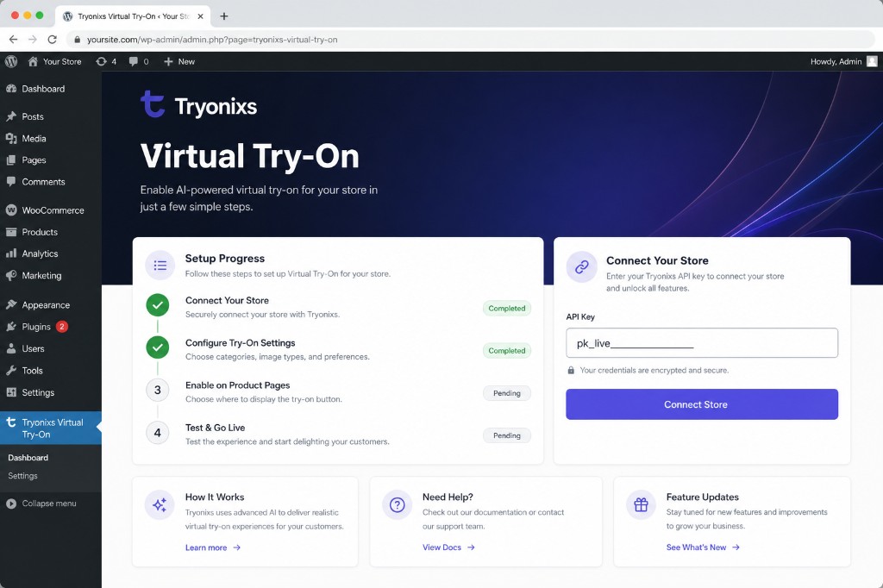
Task: Click the Comments icon in sidebar
Action: click(x=11, y=181)
